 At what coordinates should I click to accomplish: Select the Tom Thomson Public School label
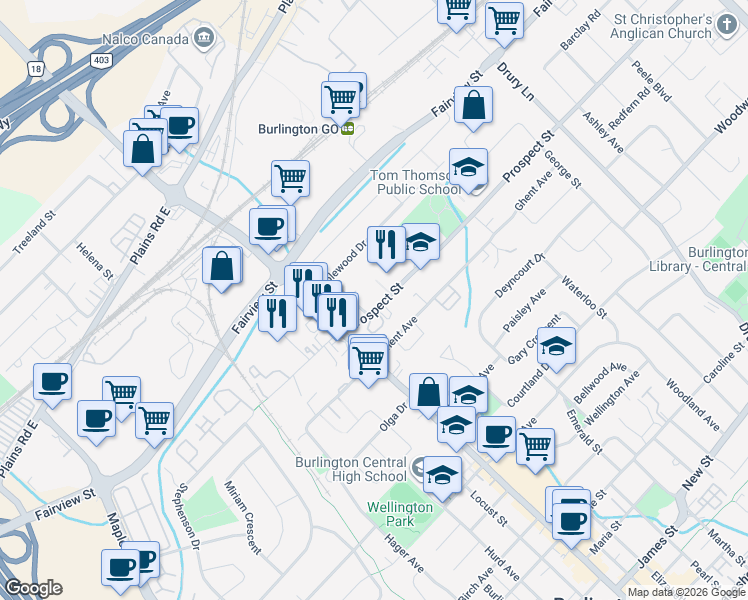pyautogui.click(x=415, y=182)
